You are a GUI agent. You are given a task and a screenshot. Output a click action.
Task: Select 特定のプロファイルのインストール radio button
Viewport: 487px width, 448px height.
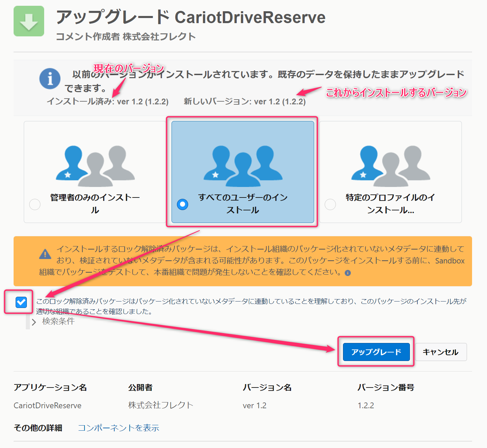point(330,204)
